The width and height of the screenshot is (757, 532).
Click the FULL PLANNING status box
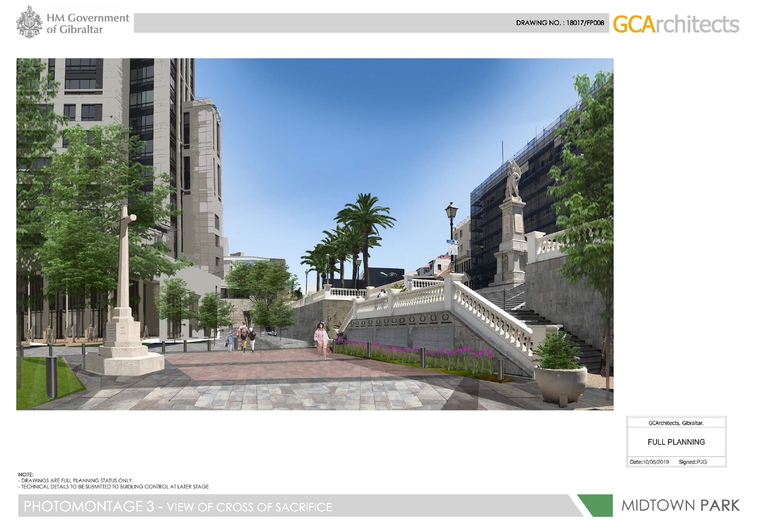tap(676, 442)
